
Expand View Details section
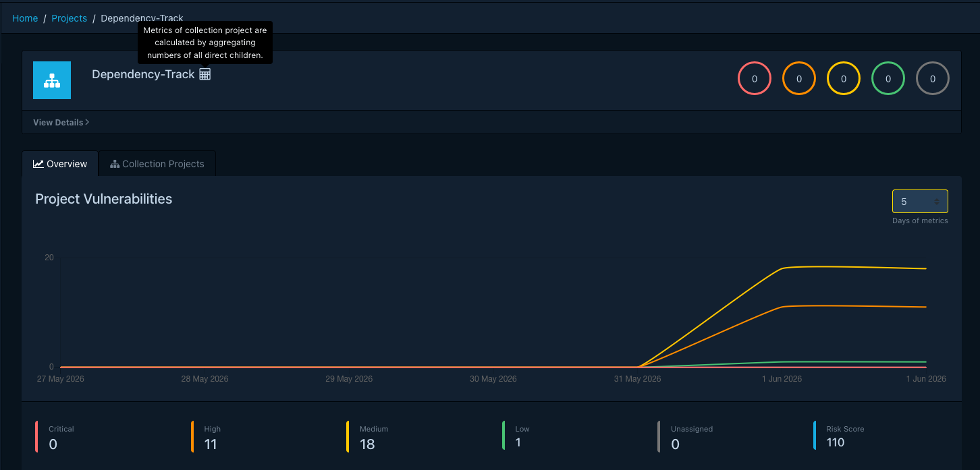pos(61,123)
